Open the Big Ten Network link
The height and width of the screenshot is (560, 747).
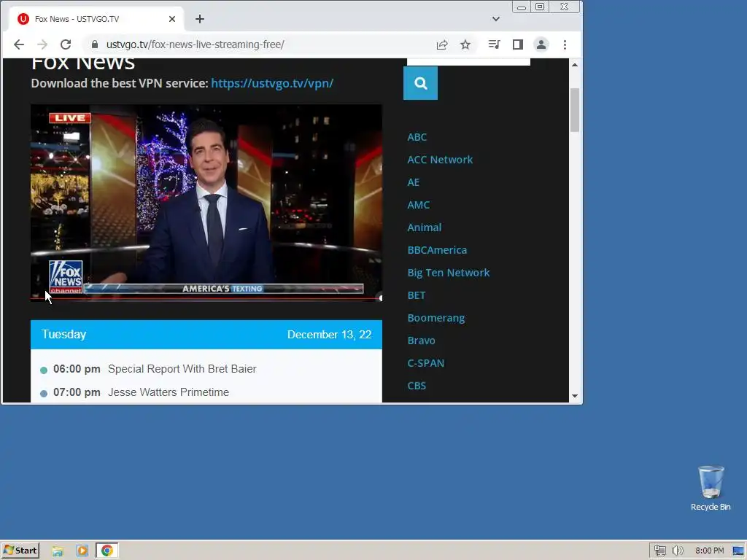449,273
